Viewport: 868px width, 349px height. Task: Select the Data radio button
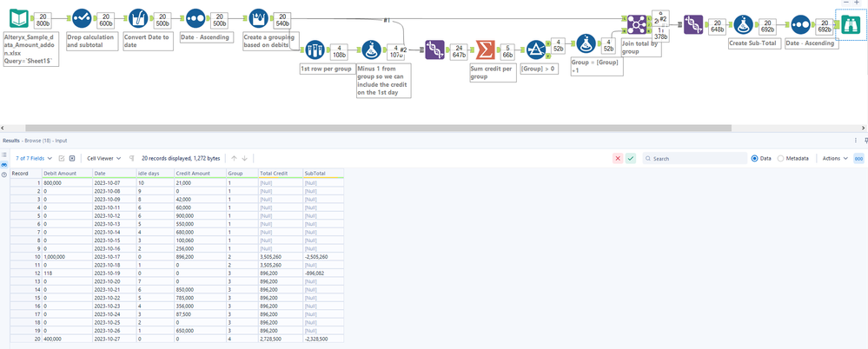coord(754,159)
